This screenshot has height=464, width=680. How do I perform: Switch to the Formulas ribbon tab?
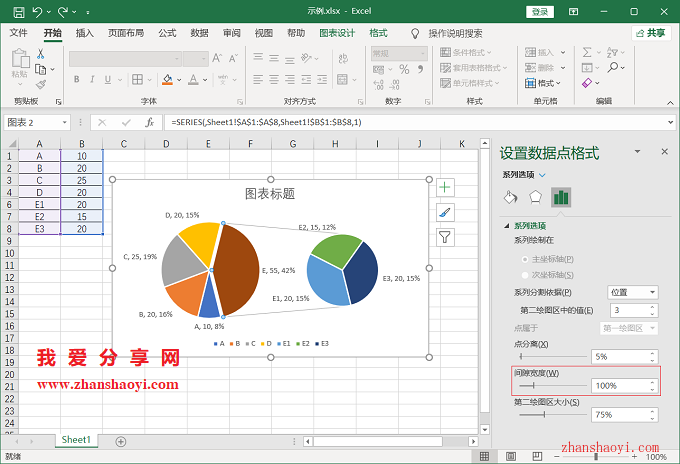tap(167, 33)
